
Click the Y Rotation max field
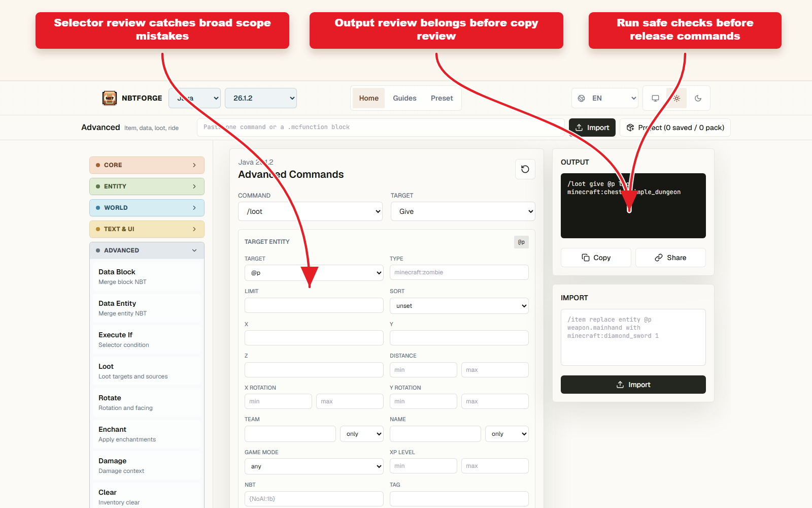[x=495, y=401]
